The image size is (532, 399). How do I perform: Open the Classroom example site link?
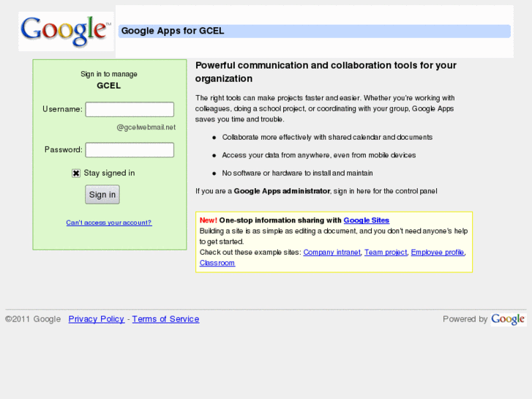(217, 263)
